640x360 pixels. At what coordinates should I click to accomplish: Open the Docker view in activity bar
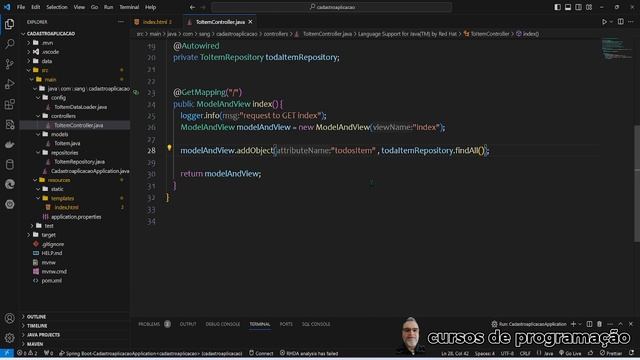(x=9, y=144)
